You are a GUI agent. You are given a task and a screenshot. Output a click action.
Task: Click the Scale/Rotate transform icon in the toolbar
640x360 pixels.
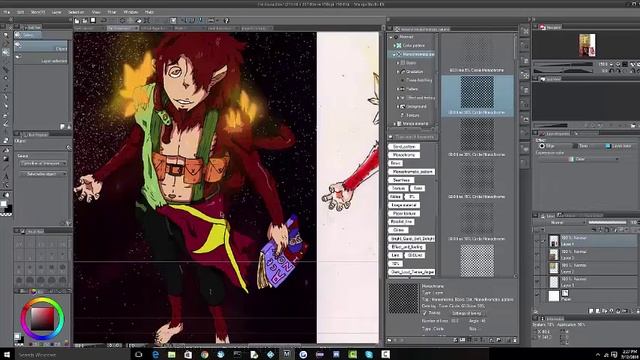tap(147, 20)
